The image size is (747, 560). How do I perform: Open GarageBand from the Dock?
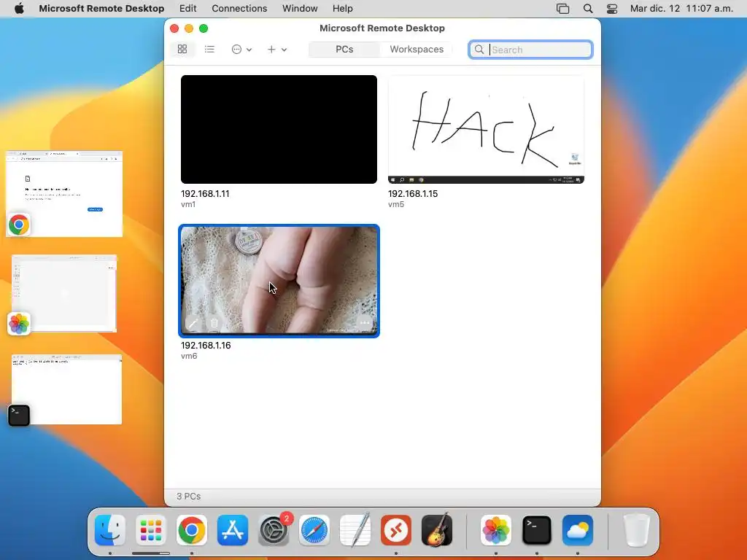tap(437, 530)
